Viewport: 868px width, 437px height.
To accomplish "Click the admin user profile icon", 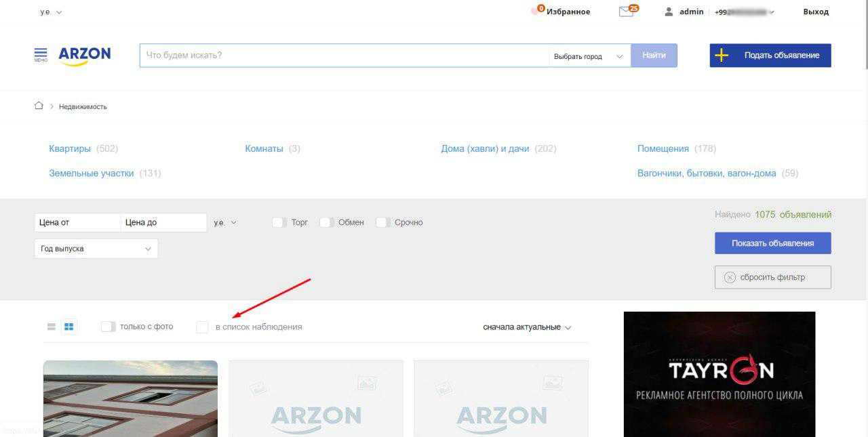I will pyautogui.click(x=669, y=12).
